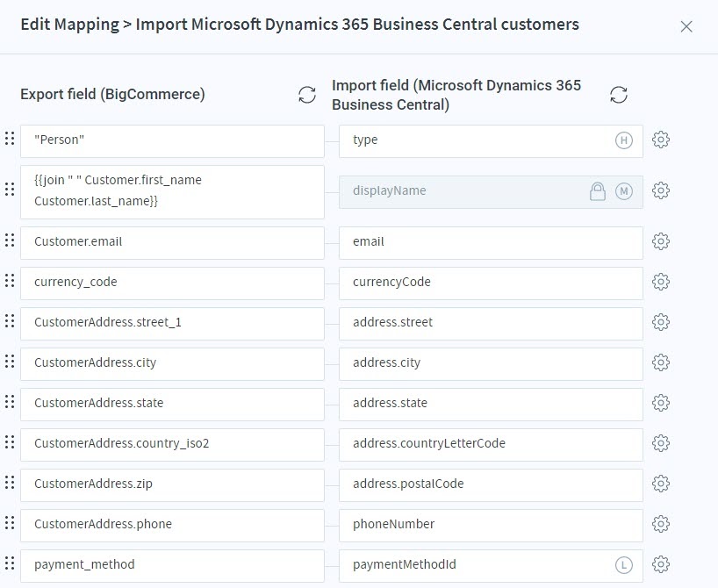Screen dimensions: 718x588
Task: Grab drag handle of CustomerAddress.city row
Action: (x=10, y=362)
